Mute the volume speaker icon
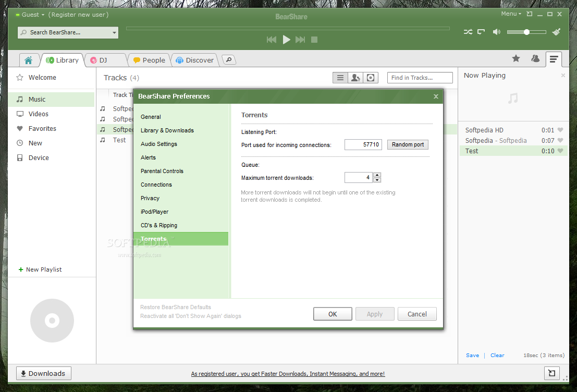The width and height of the screenshot is (577, 392). point(496,32)
